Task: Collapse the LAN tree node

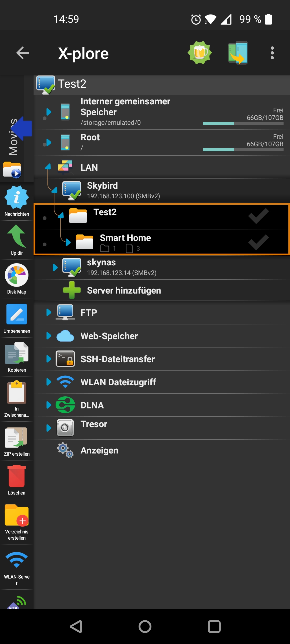Action: coord(48,167)
